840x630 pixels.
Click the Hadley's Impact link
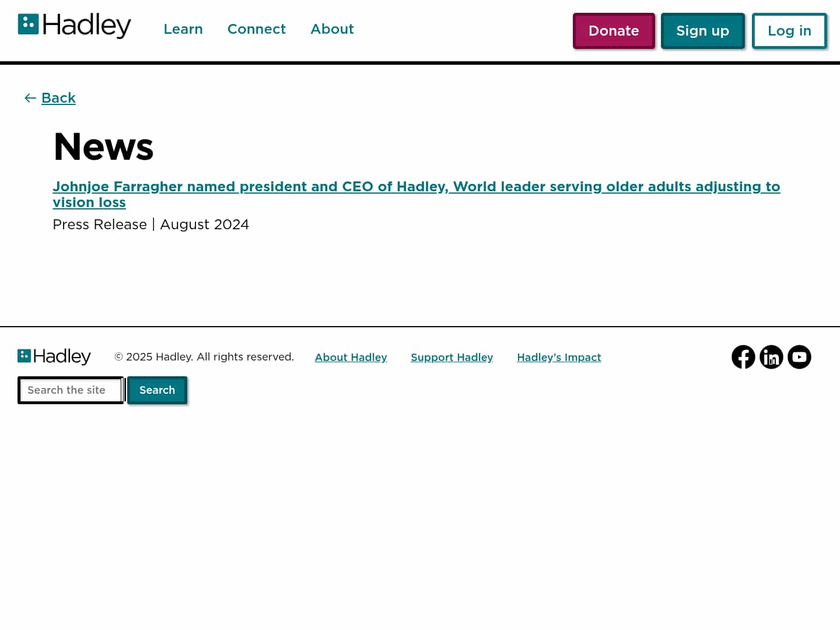point(559,357)
